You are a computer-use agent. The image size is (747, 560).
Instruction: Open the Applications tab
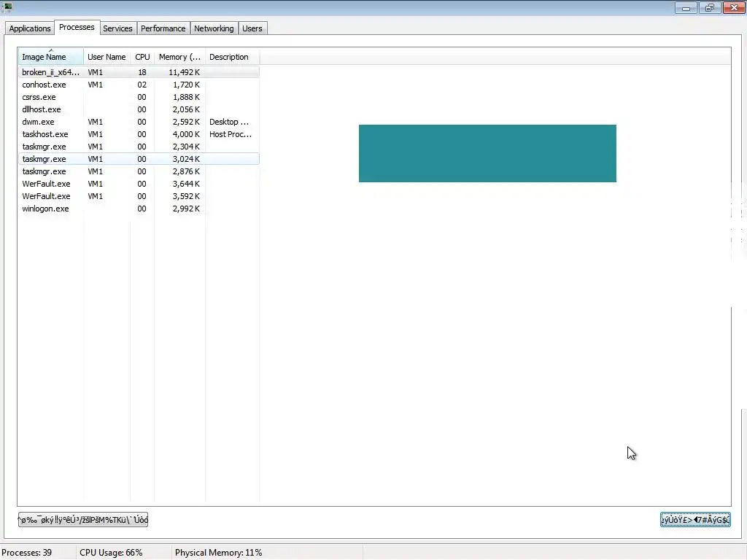point(29,28)
